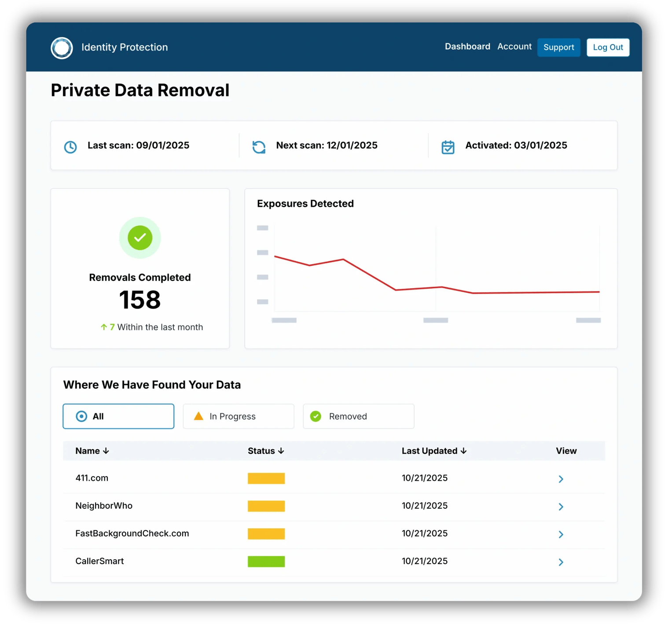This screenshot has height=624, width=672.
Task: Click the Activated: 03/01/2025 text
Action: click(x=516, y=145)
